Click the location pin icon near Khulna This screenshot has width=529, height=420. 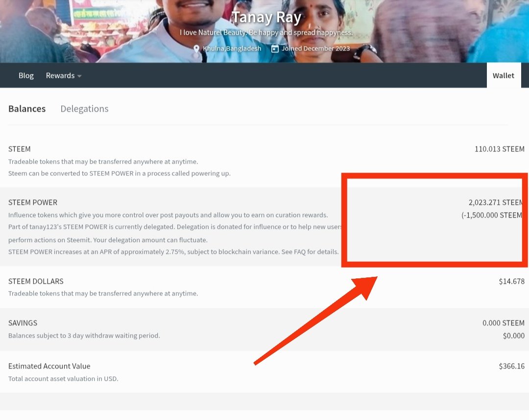(196, 49)
